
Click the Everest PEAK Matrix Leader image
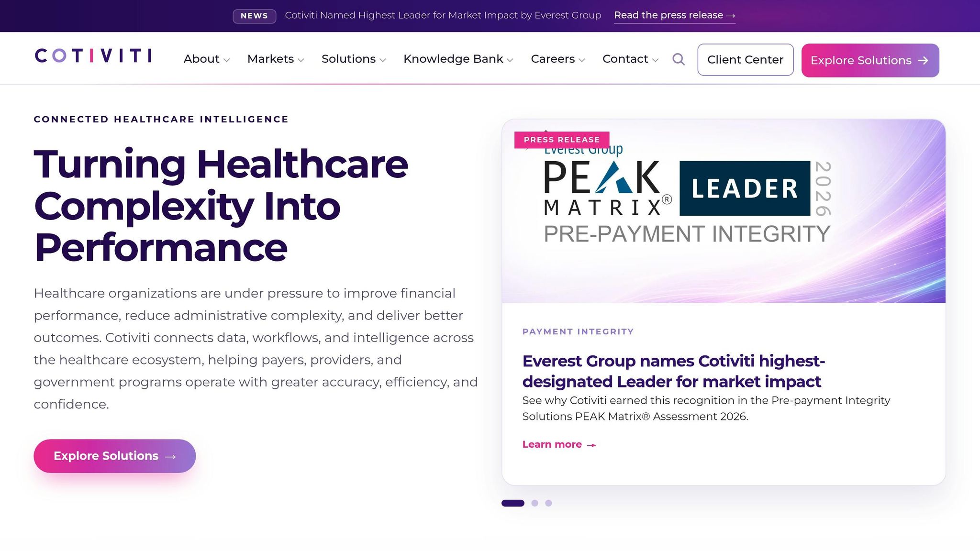724,211
